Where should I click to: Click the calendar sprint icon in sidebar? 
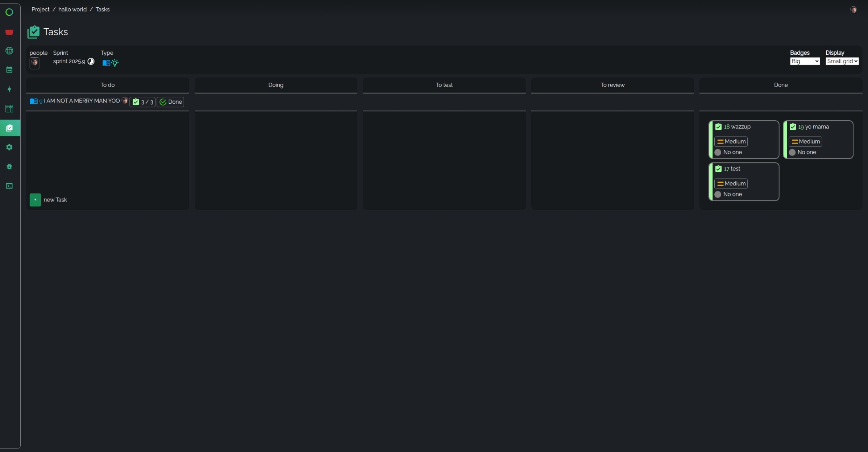(9, 70)
